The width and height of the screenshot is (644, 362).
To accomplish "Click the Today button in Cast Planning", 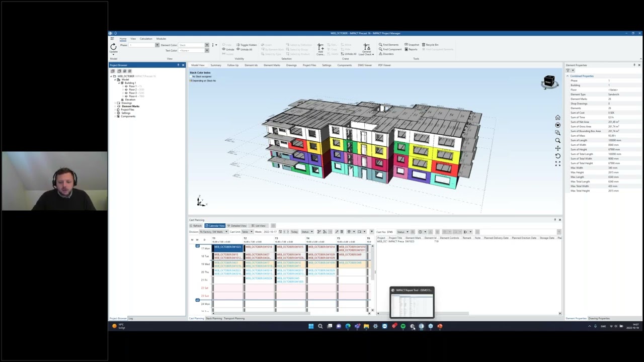I will (294, 232).
